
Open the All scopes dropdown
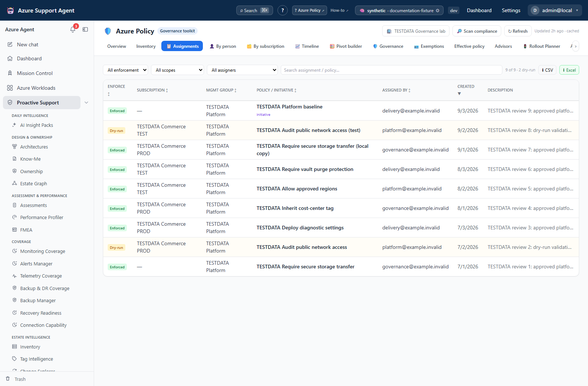[x=178, y=70]
